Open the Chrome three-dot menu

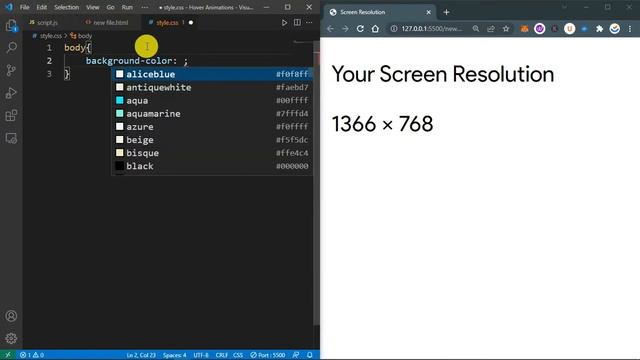coord(630,29)
